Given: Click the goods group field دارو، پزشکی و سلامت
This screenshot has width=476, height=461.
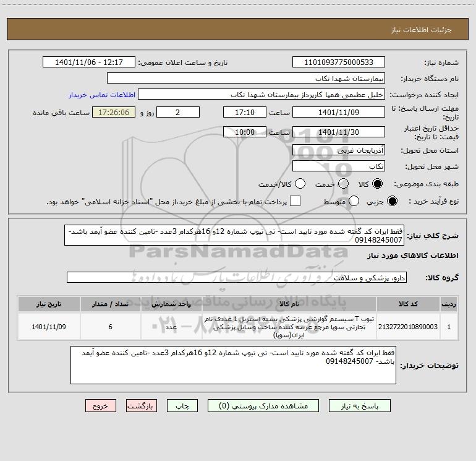Looking at the screenshot, I should click(x=237, y=277).
